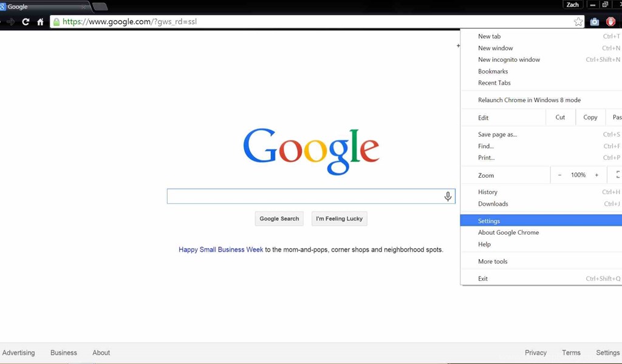622x364 pixels.
Task: Expand the Bookmarks submenu
Action: (541, 72)
